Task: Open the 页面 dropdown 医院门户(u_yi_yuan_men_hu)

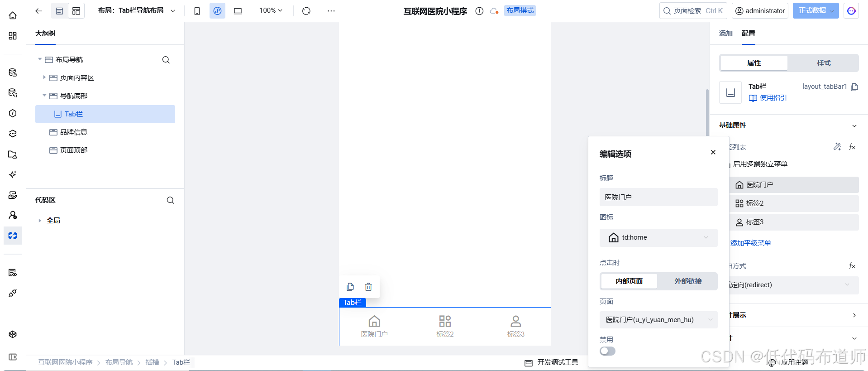Action: [658, 320]
